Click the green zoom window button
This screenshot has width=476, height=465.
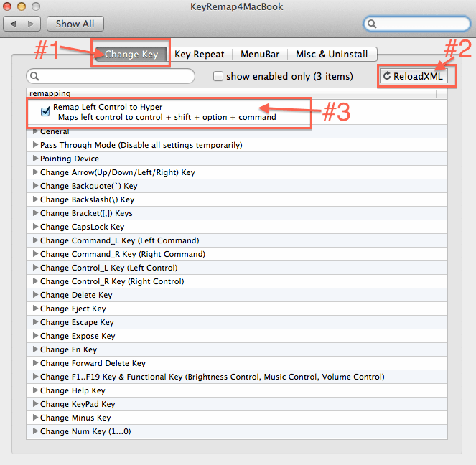click(x=39, y=7)
